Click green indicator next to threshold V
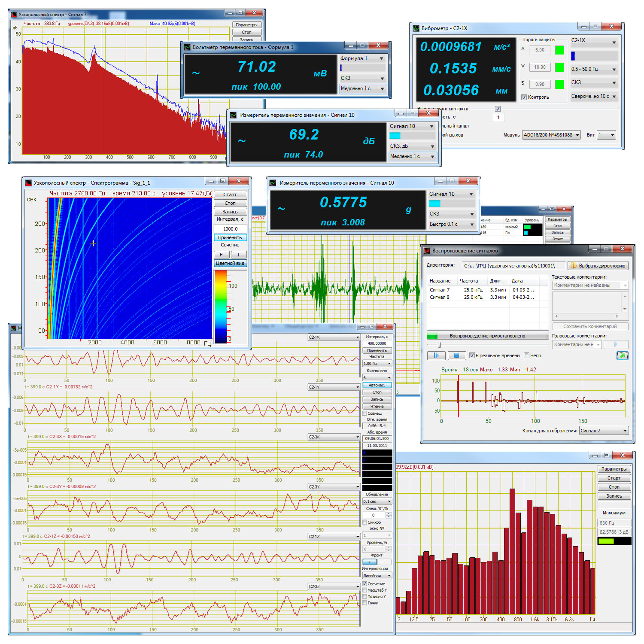Screen dimensions: 644x644 tap(559, 67)
